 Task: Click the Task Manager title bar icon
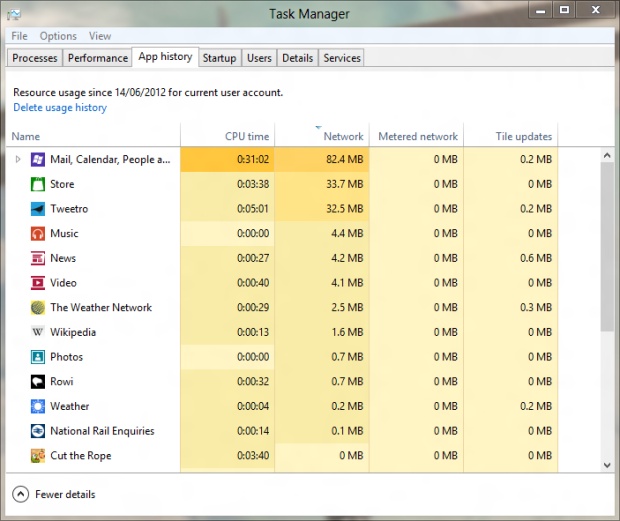click(14, 15)
